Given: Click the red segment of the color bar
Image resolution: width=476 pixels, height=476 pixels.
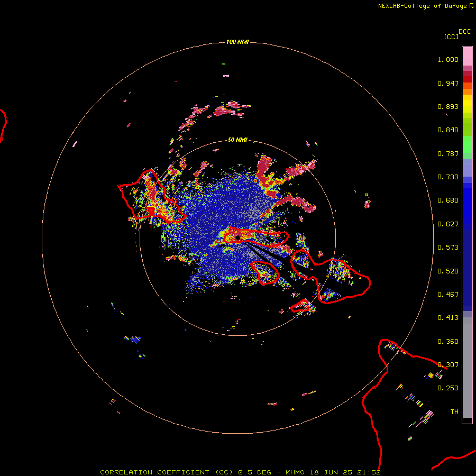Looking at the screenshot, I should pyautogui.click(x=467, y=79).
